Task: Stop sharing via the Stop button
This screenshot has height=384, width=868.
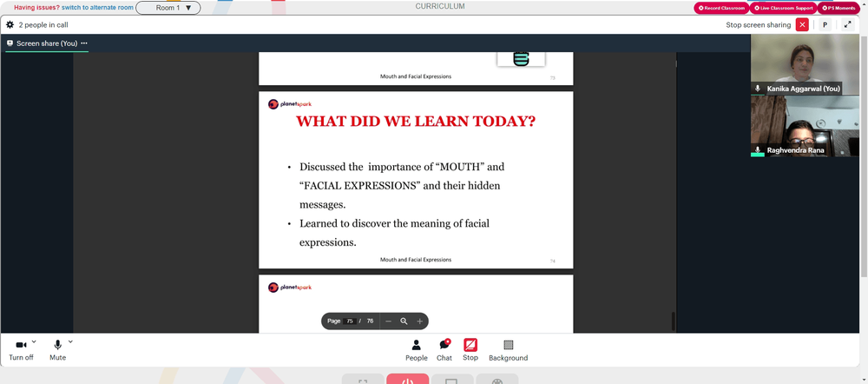Action: tap(470, 350)
